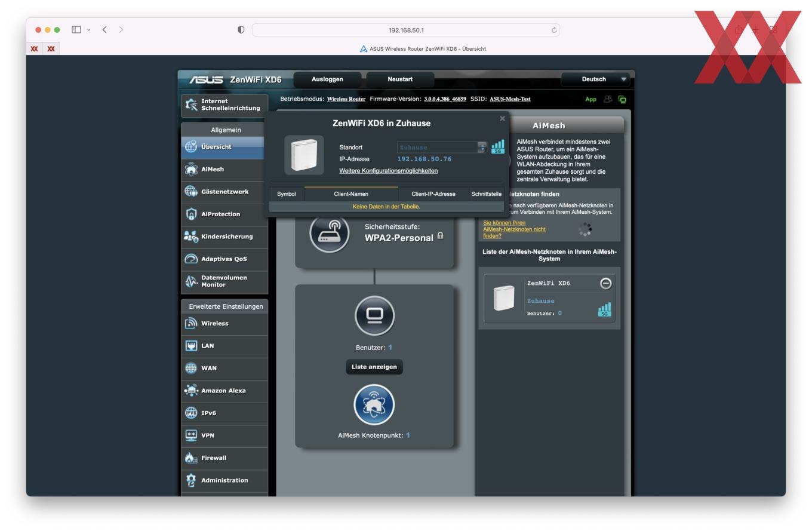Click WPA2-Personal security level text
This screenshot has height=531, width=812.
click(399, 238)
